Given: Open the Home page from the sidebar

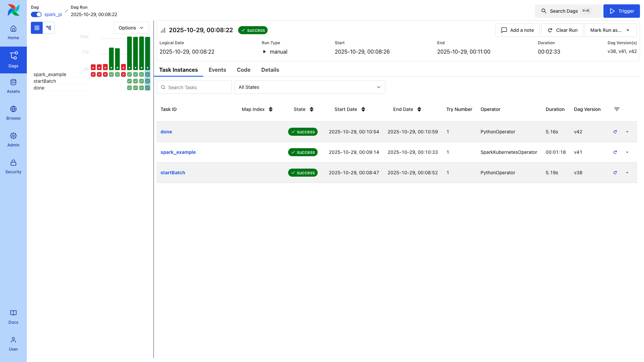Looking at the screenshot, I should click(13, 32).
